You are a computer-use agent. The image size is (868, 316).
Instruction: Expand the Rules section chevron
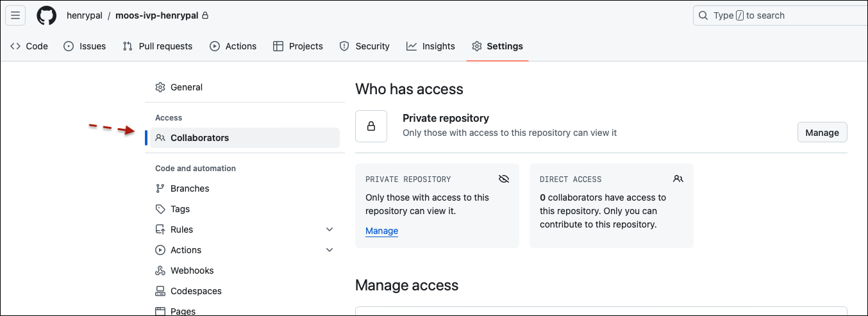(x=330, y=229)
